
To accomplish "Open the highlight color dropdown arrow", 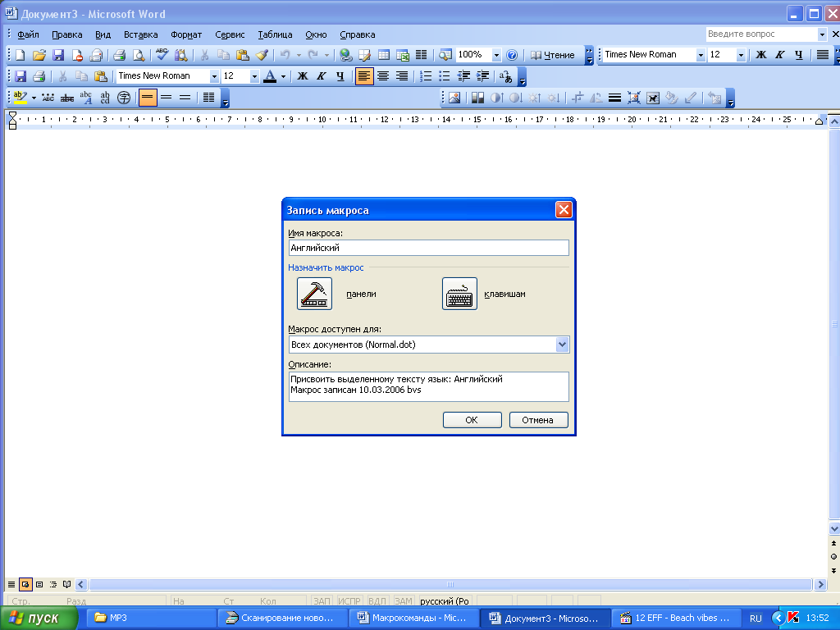I will (x=34, y=98).
